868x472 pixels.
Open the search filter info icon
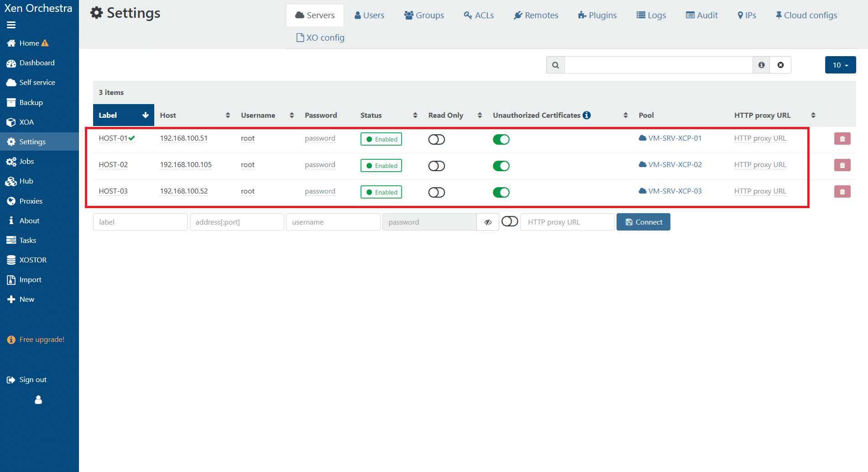tap(761, 65)
